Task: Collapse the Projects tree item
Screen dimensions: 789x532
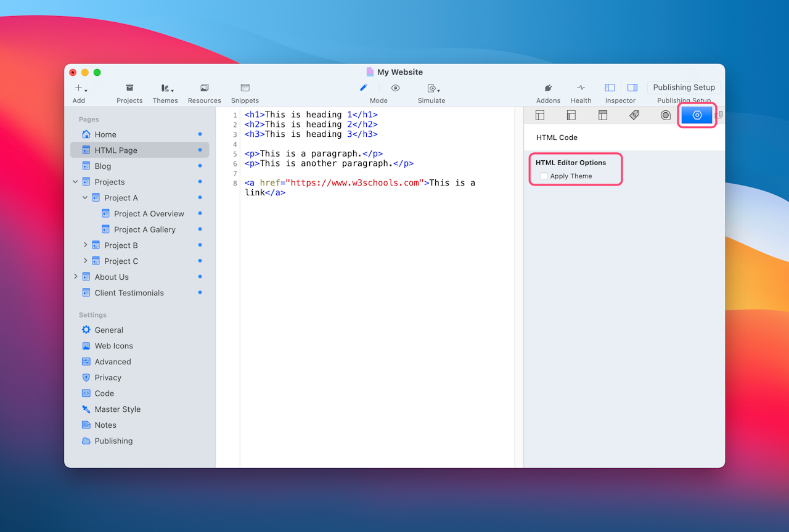Action: (76, 182)
